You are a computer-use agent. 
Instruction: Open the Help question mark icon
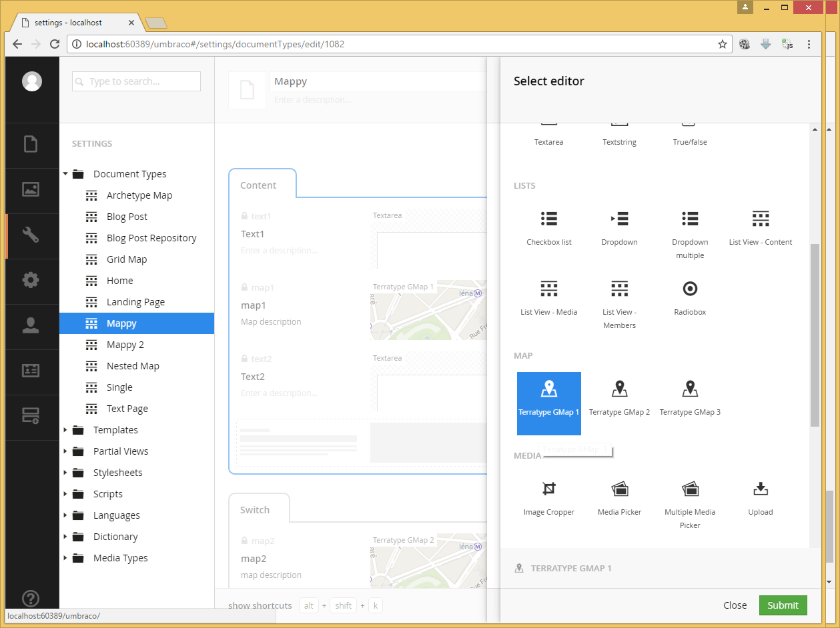pyautogui.click(x=31, y=599)
